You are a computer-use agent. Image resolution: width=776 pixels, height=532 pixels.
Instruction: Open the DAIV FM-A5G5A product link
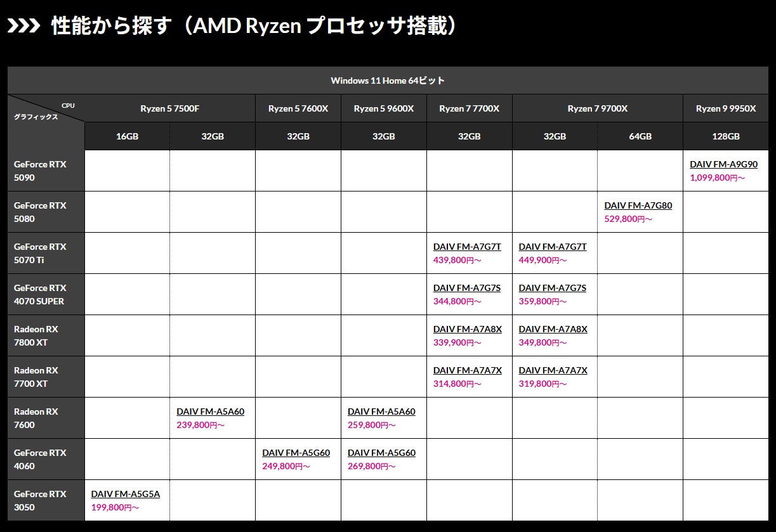pyautogui.click(x=126, y=494)
